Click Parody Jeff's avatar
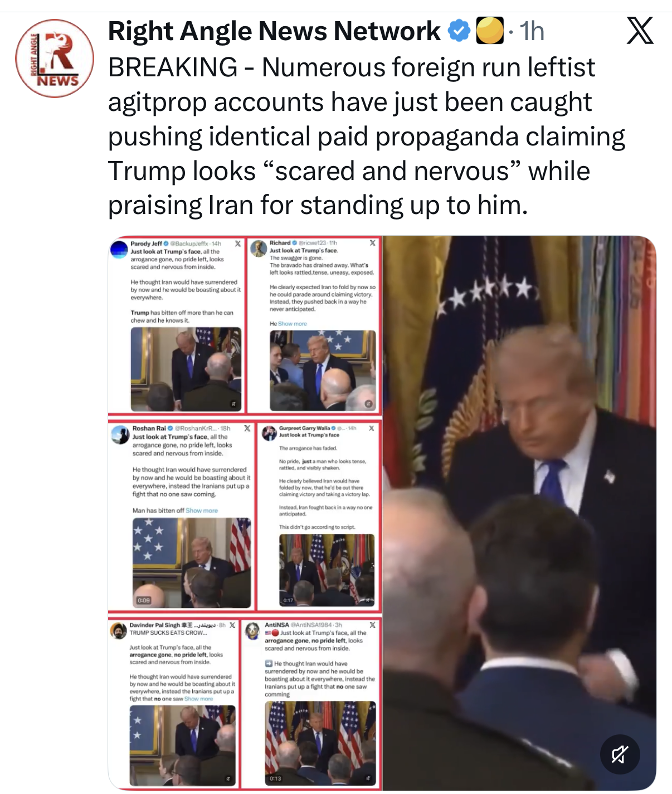 (119, 249)
